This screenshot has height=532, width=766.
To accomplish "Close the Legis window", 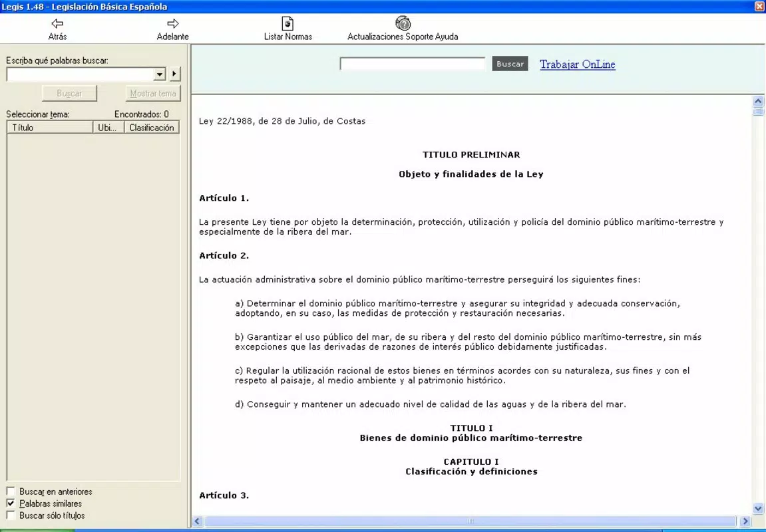I will point(759,7).
